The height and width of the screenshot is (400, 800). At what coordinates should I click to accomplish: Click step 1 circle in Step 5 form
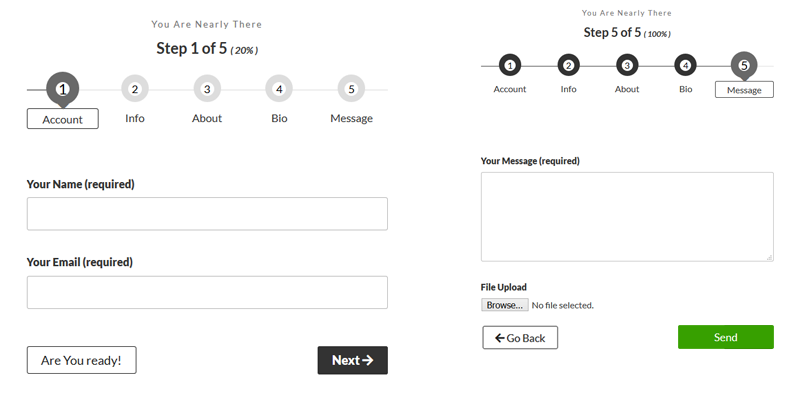pyautogui.click(x=510, y=66)
